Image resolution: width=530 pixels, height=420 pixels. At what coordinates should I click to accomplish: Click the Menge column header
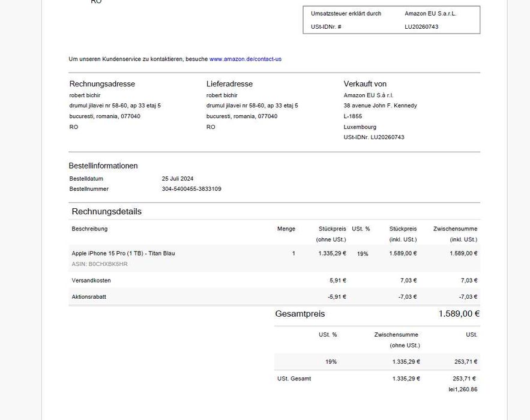pyautogui.click(x=286, y=229)
